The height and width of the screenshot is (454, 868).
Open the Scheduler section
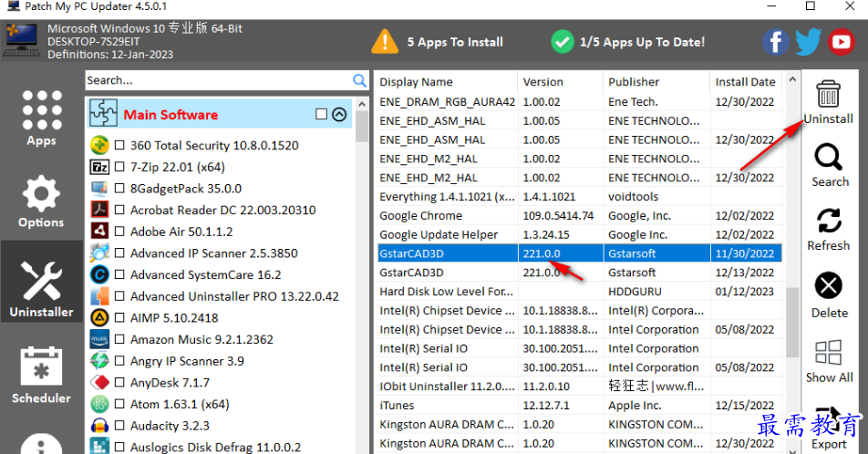coord(42,375)
